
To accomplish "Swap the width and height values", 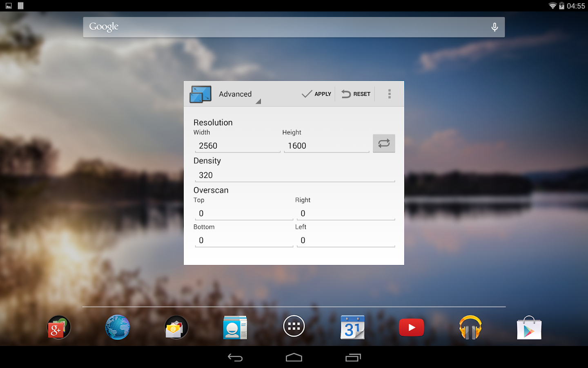I will tap(383, 143).
